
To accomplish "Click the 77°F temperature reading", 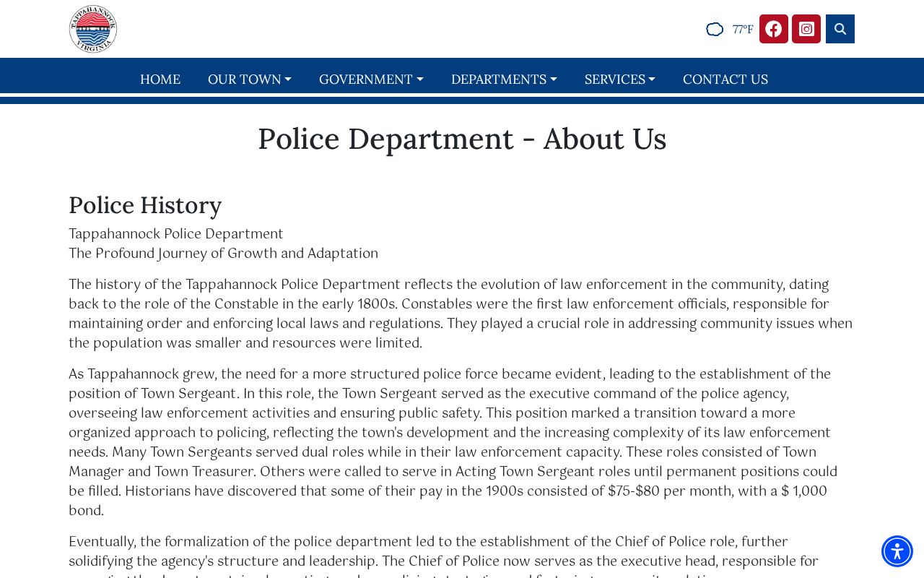I will [743, 30].
